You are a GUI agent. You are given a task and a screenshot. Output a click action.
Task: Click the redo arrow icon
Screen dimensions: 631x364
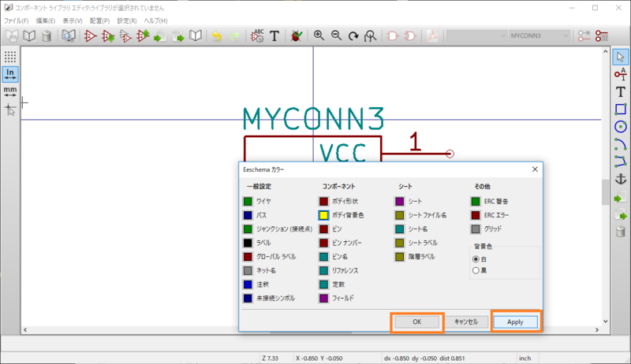tap(234, 36)
